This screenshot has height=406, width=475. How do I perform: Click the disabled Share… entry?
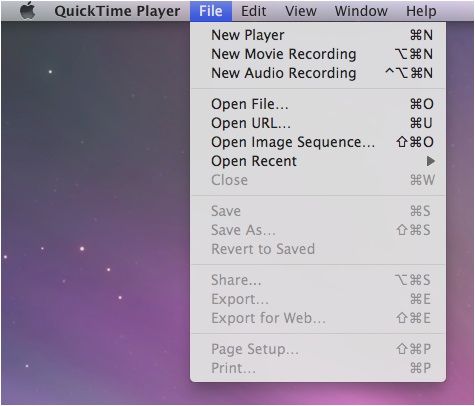pyautogui.click(x=318, y=280)
